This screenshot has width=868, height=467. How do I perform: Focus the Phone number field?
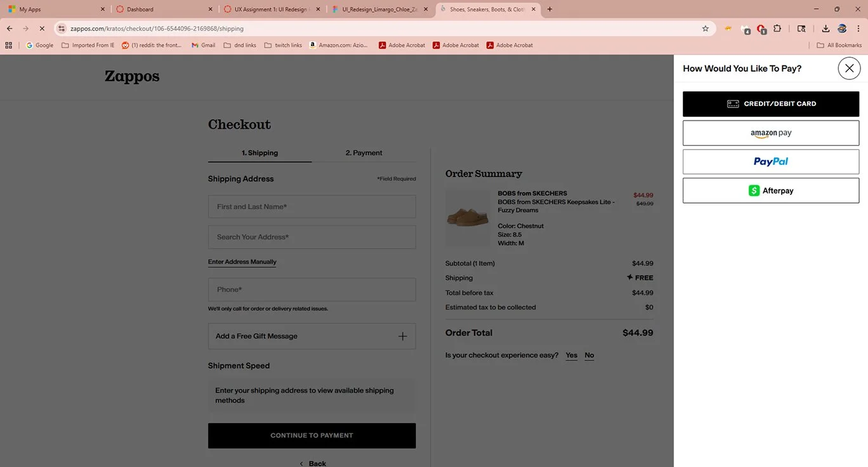tap(312, 290)
